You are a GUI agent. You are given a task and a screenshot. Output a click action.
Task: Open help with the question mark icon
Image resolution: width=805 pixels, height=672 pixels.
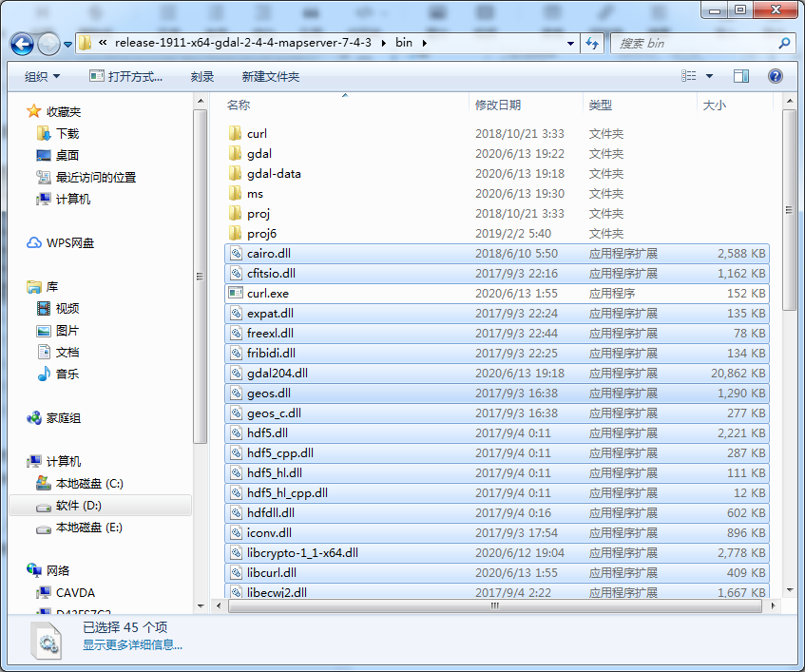pyautogui.click(x=776, y=76)
